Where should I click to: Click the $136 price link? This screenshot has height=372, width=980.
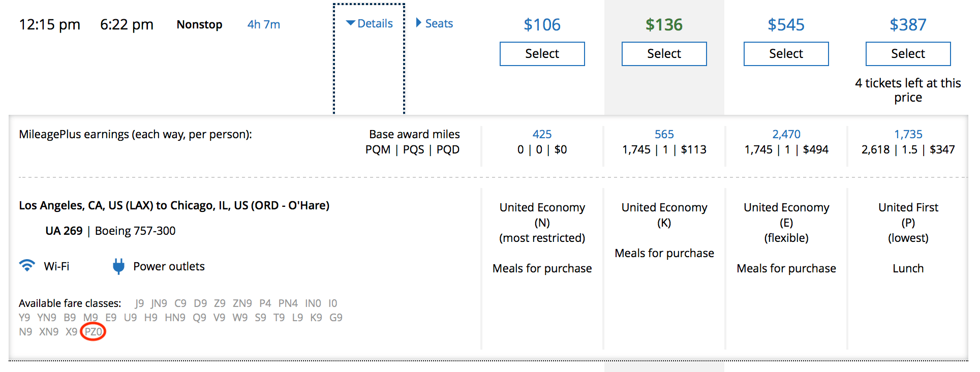click(x=664, y=24)
